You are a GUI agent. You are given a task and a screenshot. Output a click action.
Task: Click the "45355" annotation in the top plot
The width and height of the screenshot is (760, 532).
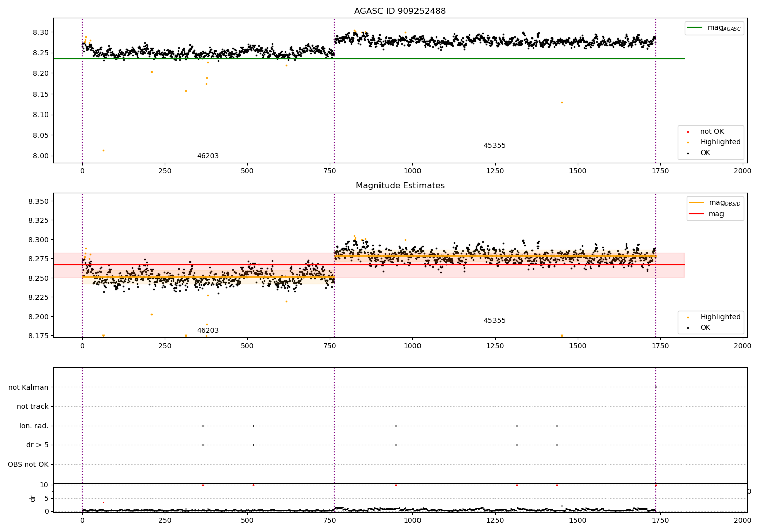(x=495, y=146)
